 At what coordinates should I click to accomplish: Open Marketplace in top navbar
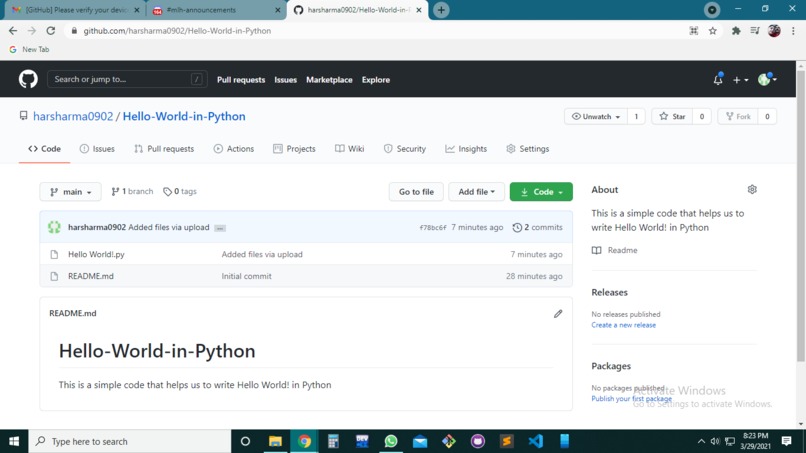click(x=329, y=80)
